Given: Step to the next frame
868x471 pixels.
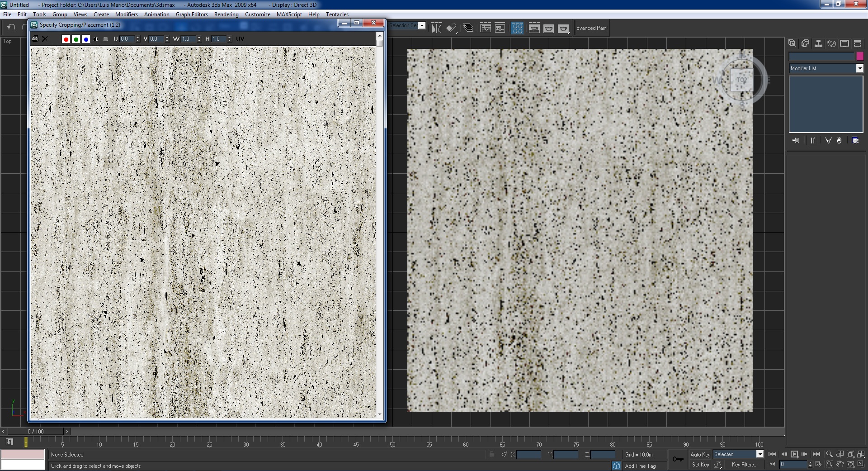Looking at the screenshot, I should tap(805, 454).
